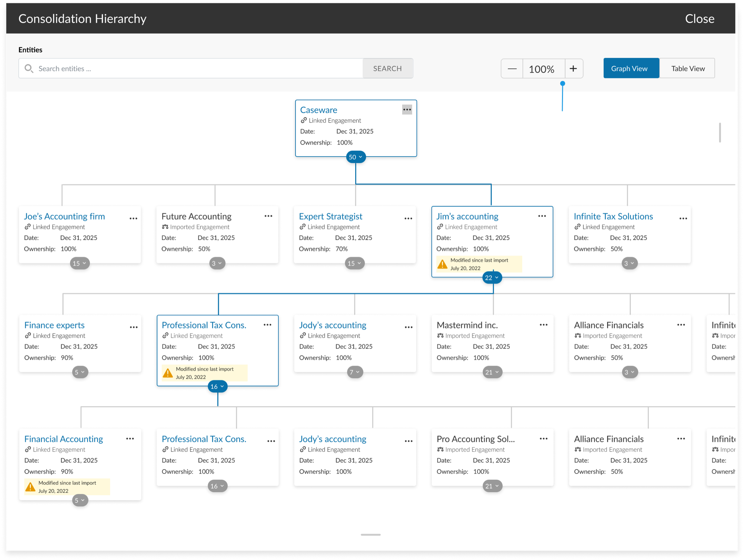Expand Infinite Tax Solutions 3 children
Image resolution: width=744 pixels, height=560 pixels.
click(x=629, y=263)
